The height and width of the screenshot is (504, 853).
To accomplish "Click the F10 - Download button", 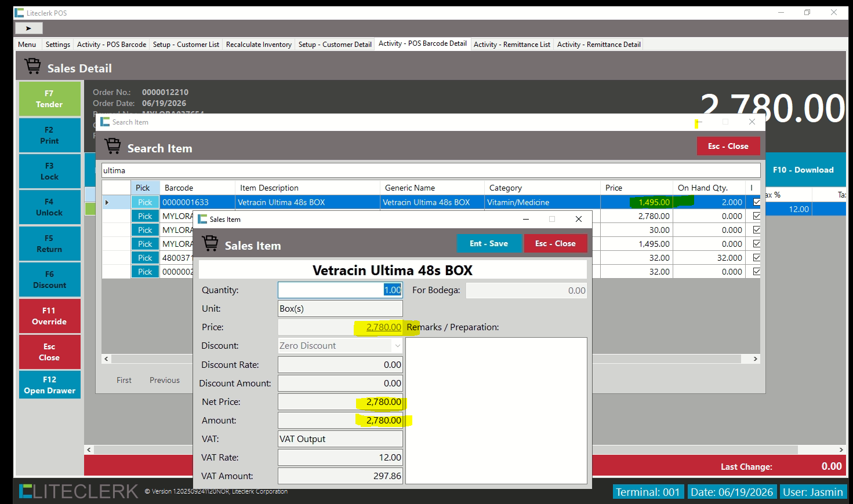I will [x=803, y=170].
